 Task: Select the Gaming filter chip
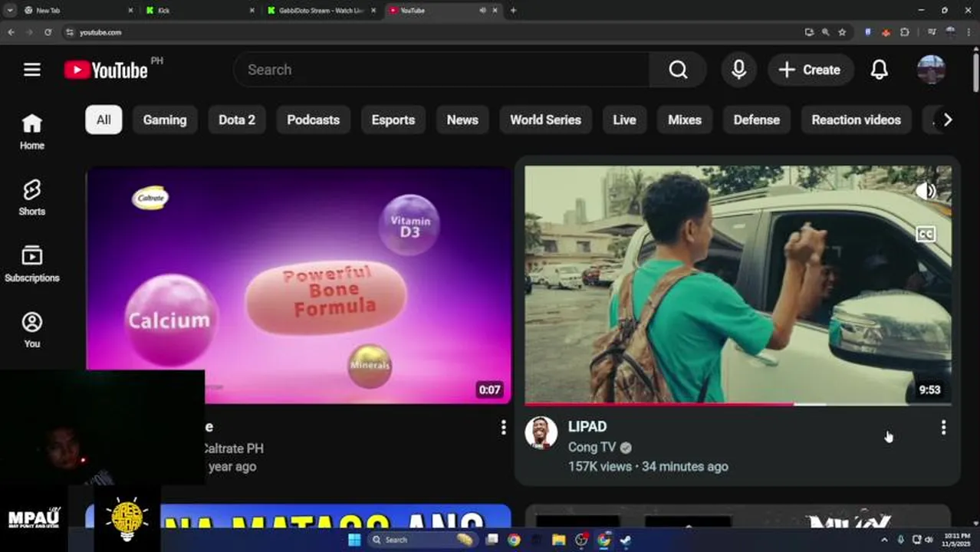pyautogui.click(x=165, y=120)
